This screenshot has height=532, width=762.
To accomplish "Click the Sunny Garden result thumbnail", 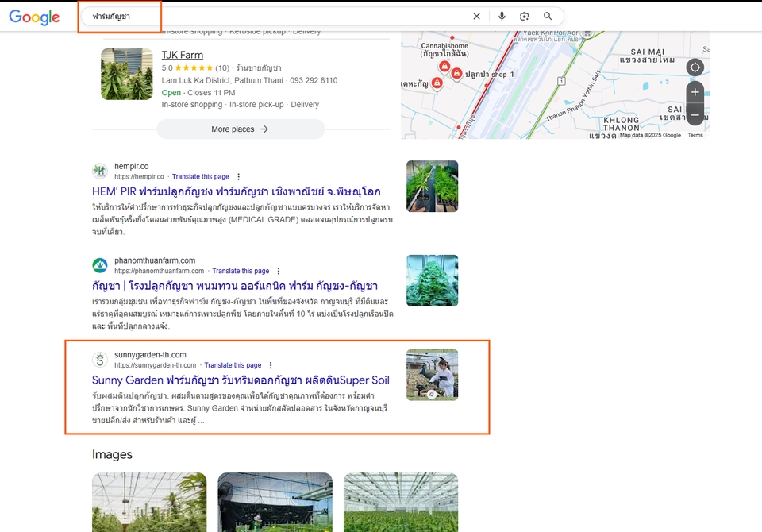I will click(x=432, y=375).
